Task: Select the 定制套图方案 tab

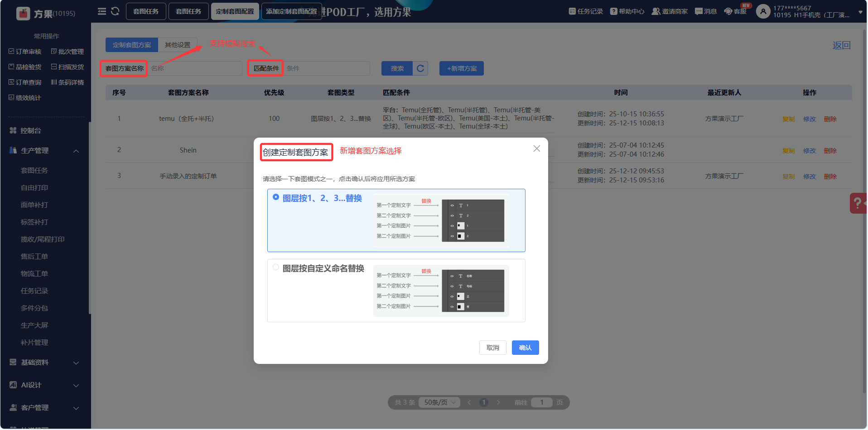Action: (x=132, y=45)
